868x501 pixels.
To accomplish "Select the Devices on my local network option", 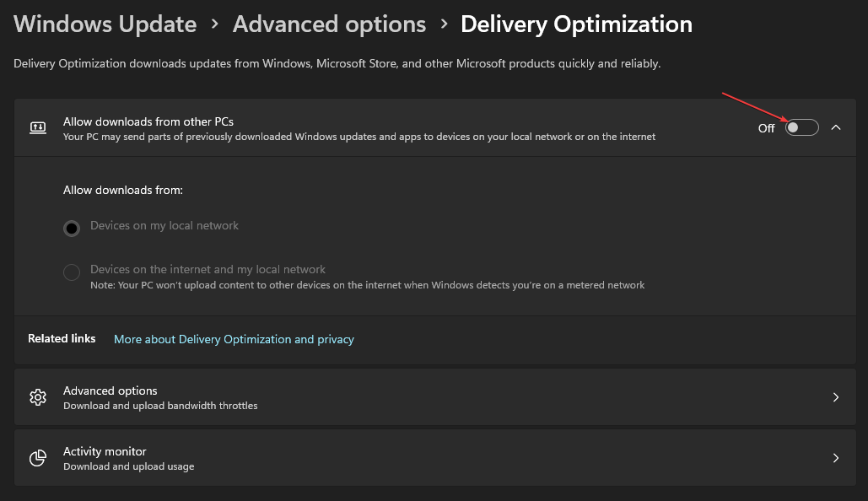I will (x=71, y=228).
